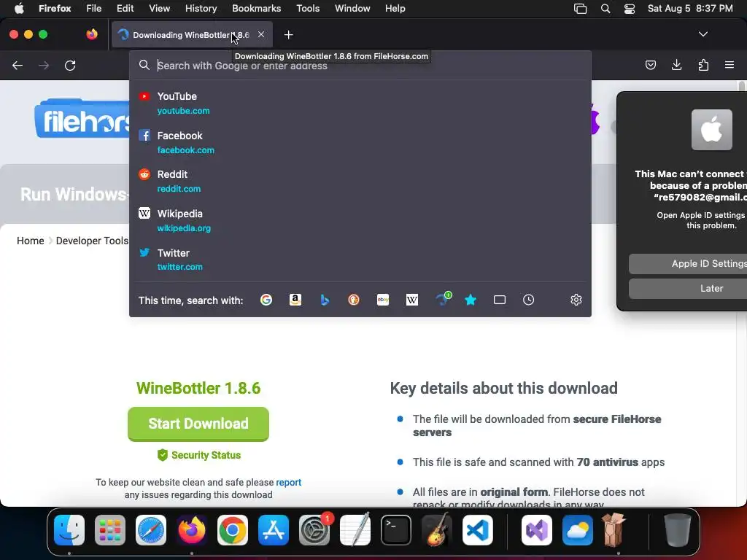Click the Start Download button
This screenshot has height=560, width=747.
click(198, 424)
